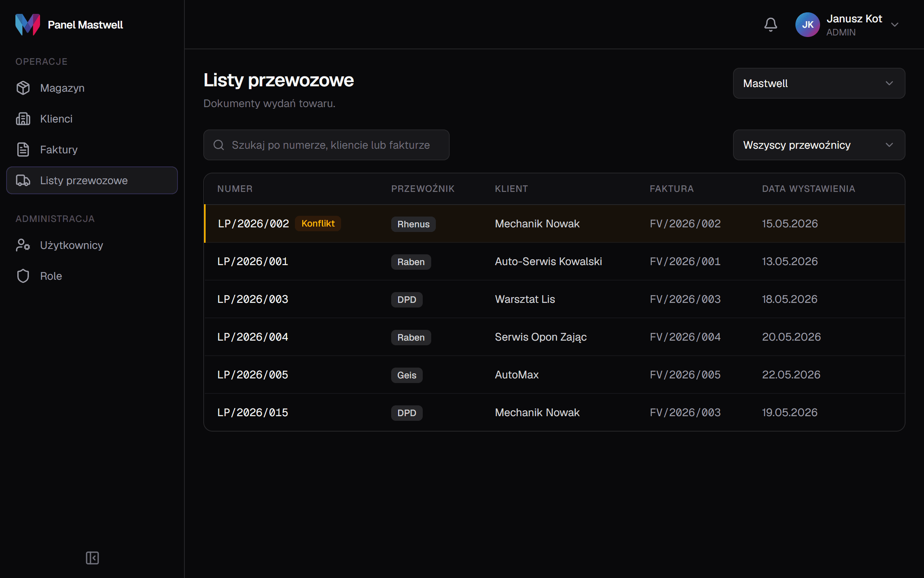Expand the Janusz Kot user menu chevron

[895, 25]
